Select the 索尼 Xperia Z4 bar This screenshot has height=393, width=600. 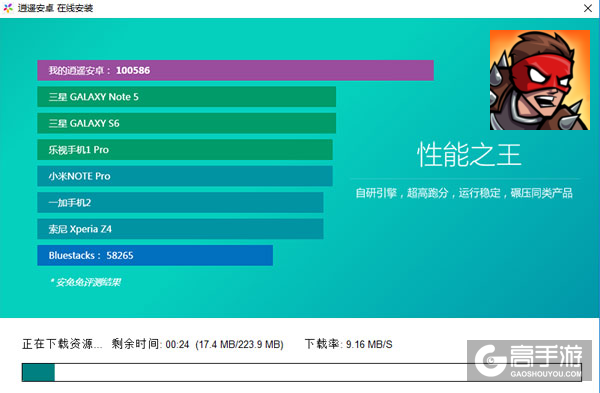tap(180, 229)
